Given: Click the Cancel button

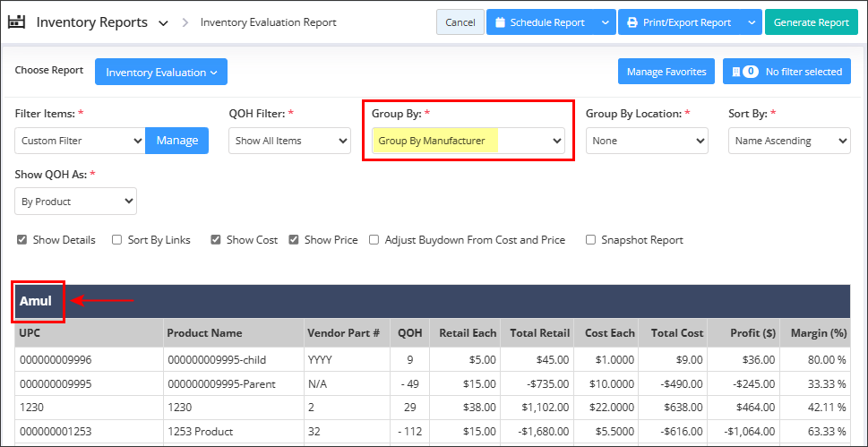Looking at the screenshot, I should click(x=460, y=22).
